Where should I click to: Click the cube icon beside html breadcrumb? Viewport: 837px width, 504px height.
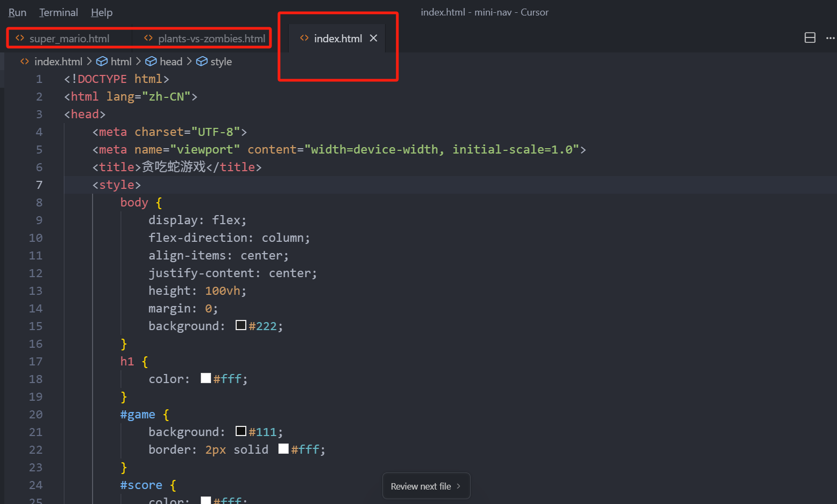point(102,62)
